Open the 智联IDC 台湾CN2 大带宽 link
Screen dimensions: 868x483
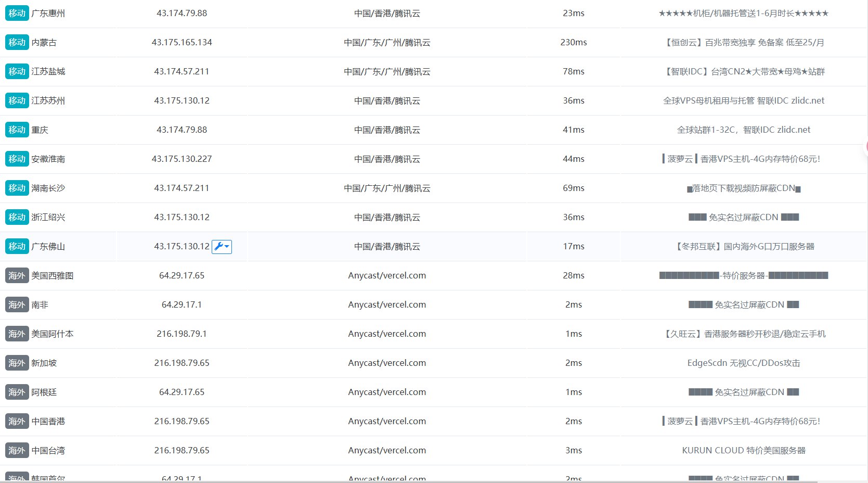(x=744, y=72)
